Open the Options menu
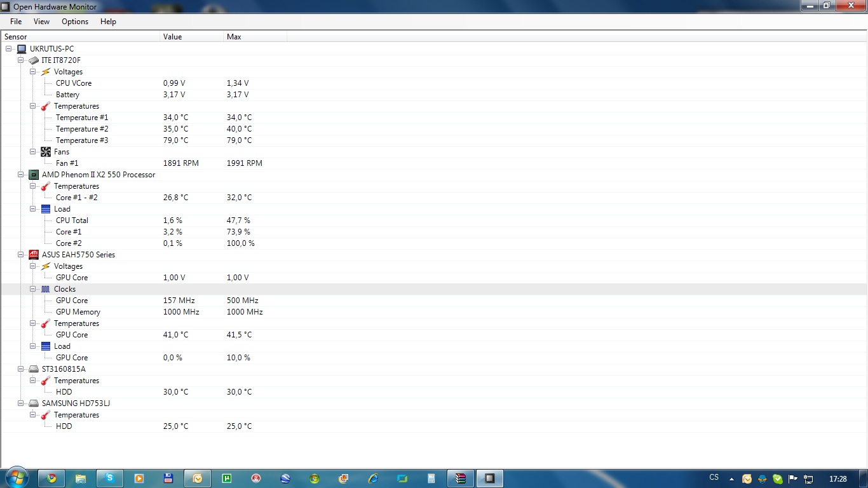This screenshot has width=868, height=488. (75, 22)
